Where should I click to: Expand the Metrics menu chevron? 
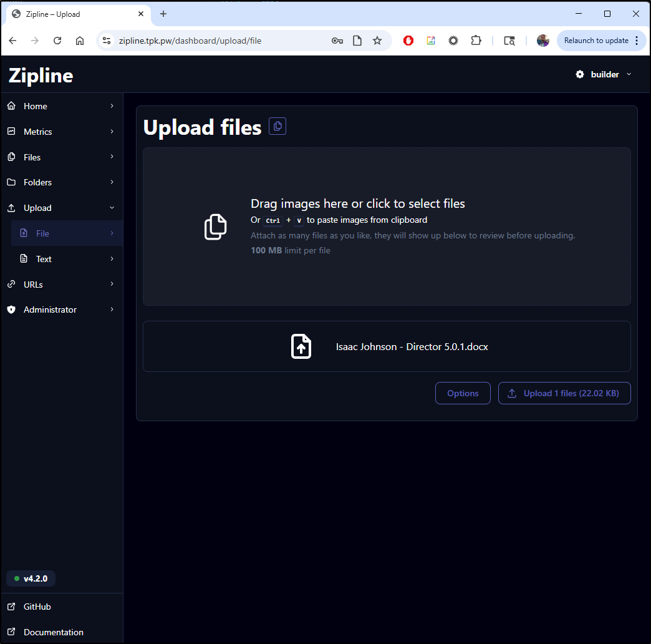112,131
